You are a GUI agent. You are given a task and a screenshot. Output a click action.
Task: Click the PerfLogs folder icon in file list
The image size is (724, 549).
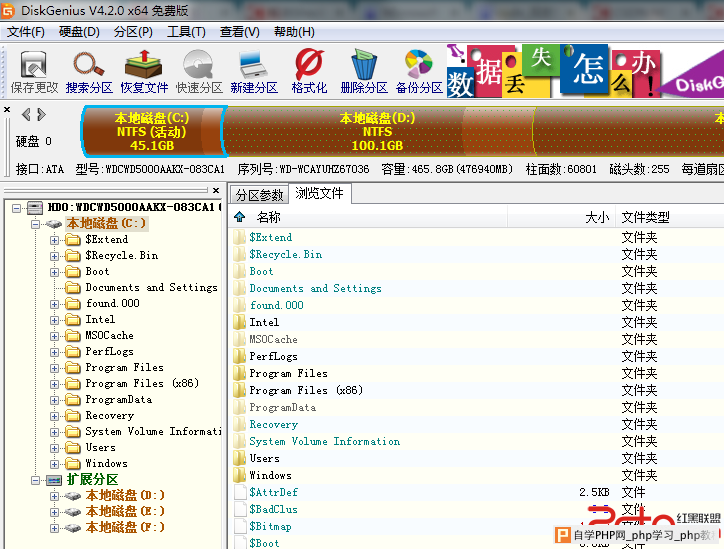pyautogui.click(x=240, y=356)
